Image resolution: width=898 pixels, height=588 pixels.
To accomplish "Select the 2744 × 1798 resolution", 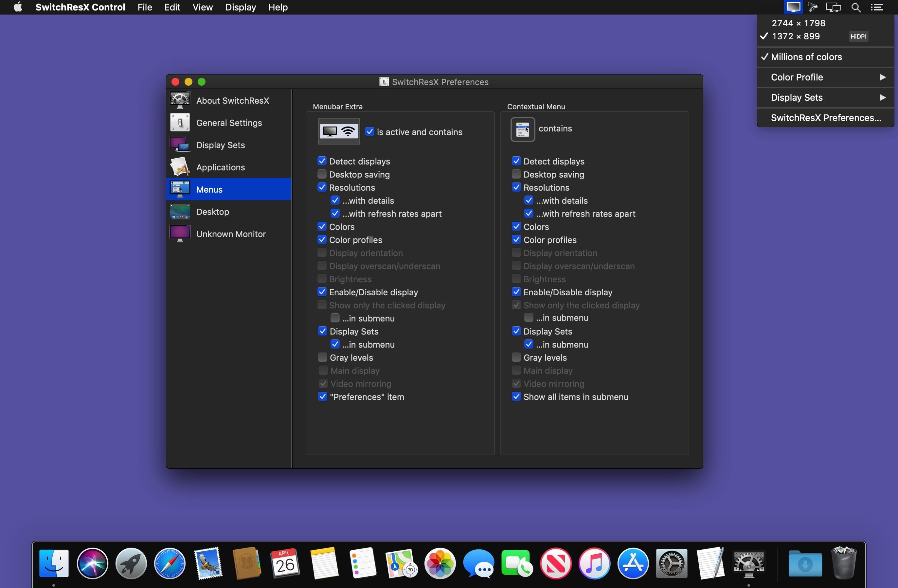I will coord(798,23).
